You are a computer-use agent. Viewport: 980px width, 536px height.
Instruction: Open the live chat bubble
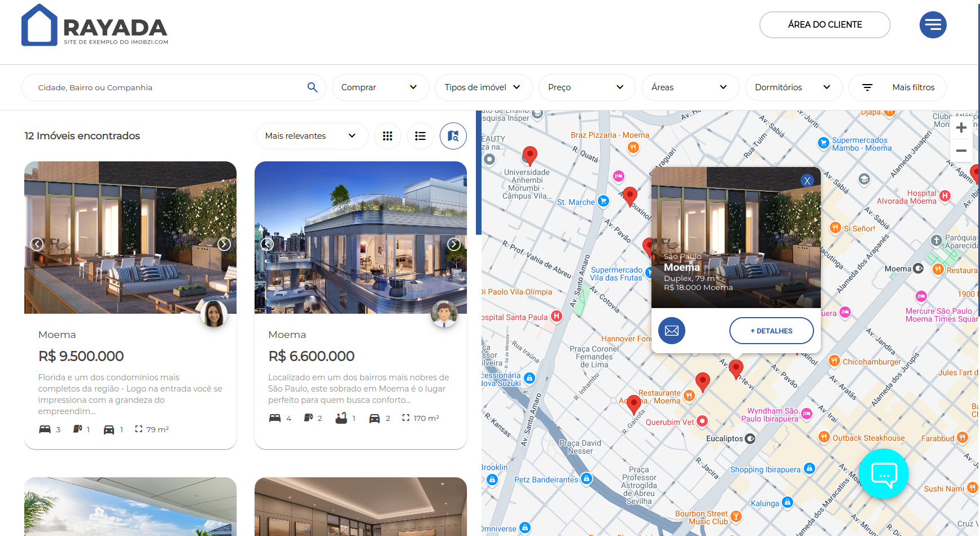tap(883, 474)
